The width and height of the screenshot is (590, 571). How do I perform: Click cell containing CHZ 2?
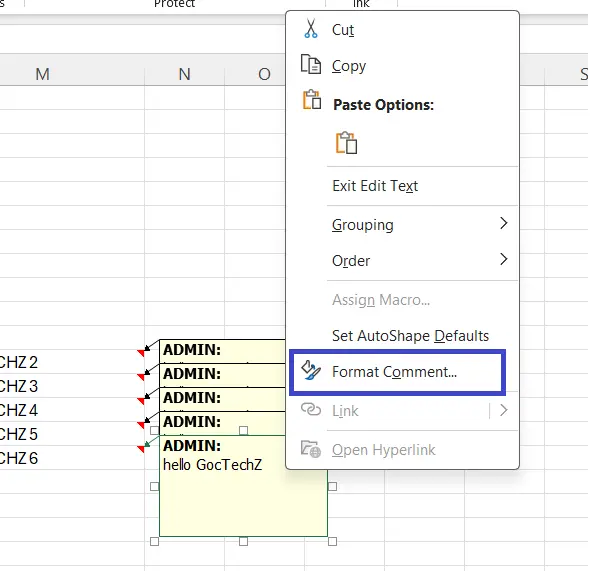tap(71, 362)
